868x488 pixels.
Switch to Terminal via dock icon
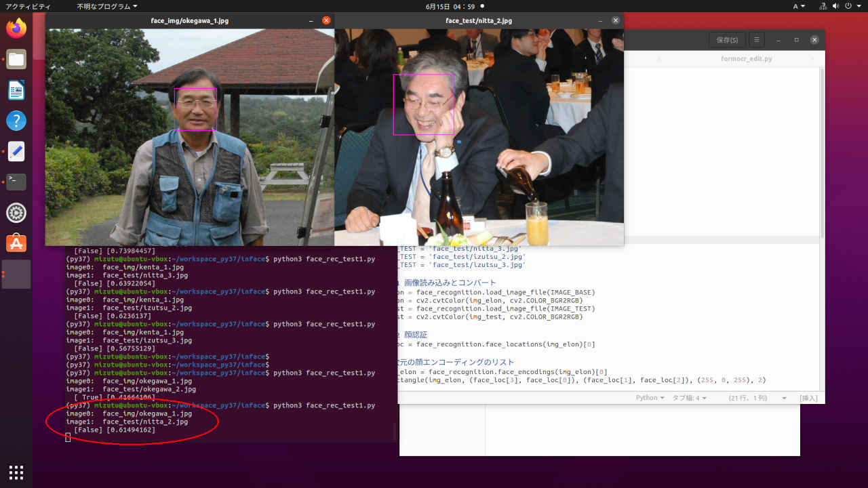coord(16,182)
